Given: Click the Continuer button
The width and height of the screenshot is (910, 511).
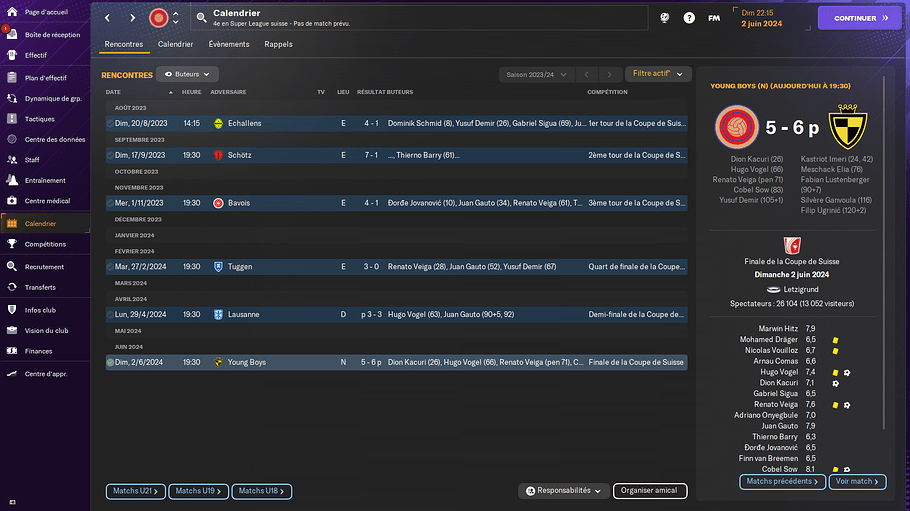Looking at the screenshot, I should 859,18.
